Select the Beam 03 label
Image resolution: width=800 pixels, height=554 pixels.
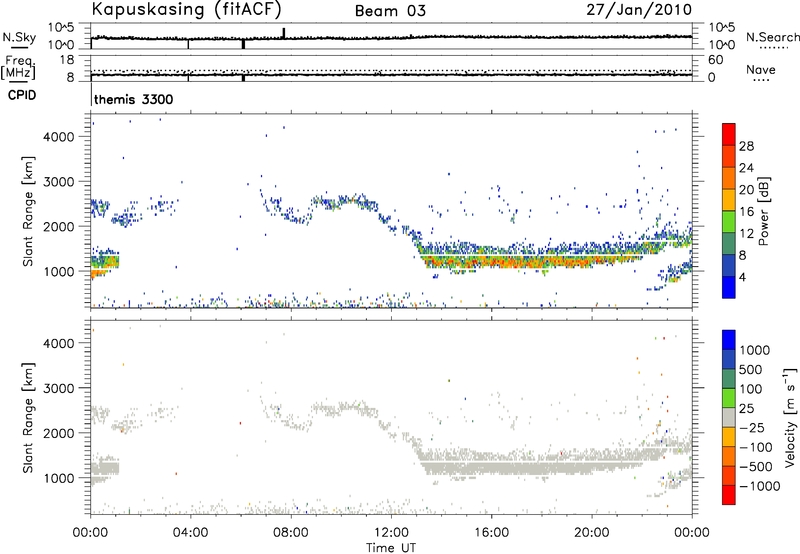(390, 11)
